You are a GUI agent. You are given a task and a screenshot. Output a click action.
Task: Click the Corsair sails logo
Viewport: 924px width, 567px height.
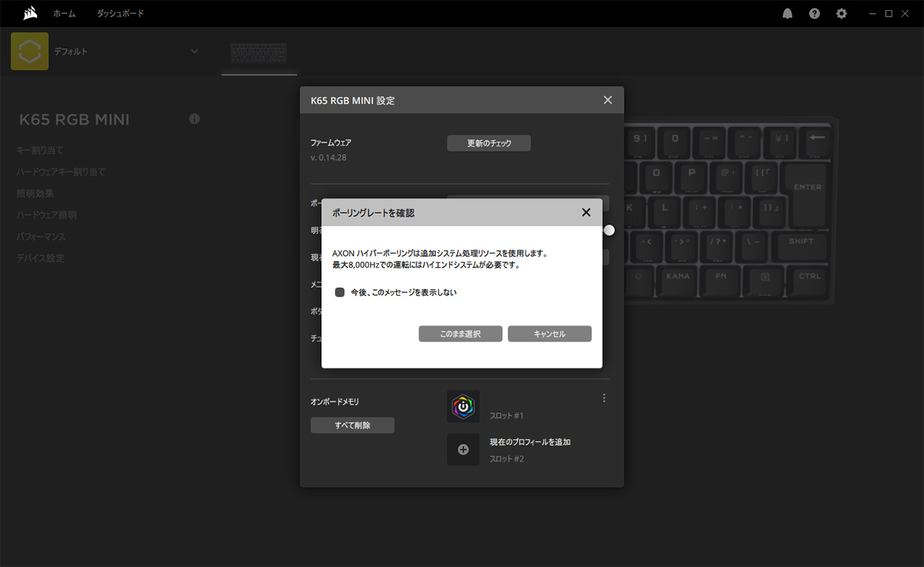click(30, 13)
